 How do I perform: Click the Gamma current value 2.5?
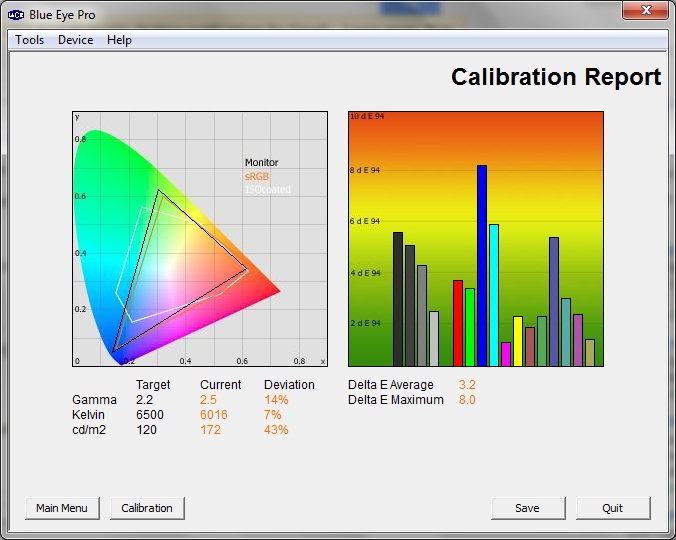pos(208,400)
